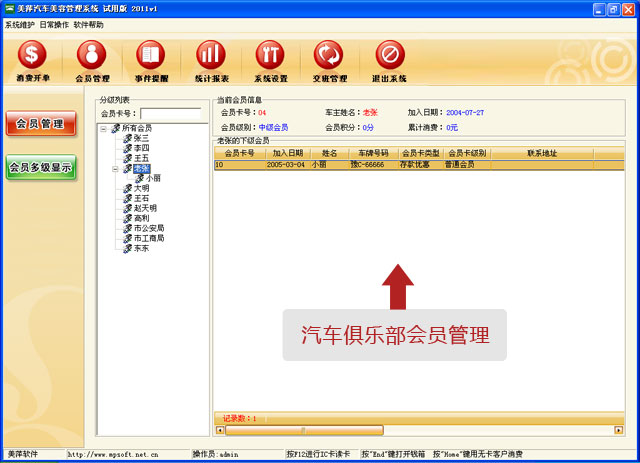Click the 加入日期 column header
The height and width of the screenshot is (463, 640).
click(287, 153)
